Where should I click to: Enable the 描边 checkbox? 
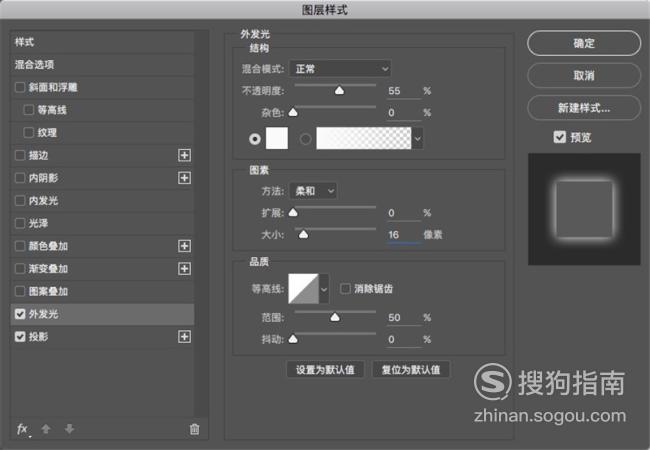click(x=20, y=155)
